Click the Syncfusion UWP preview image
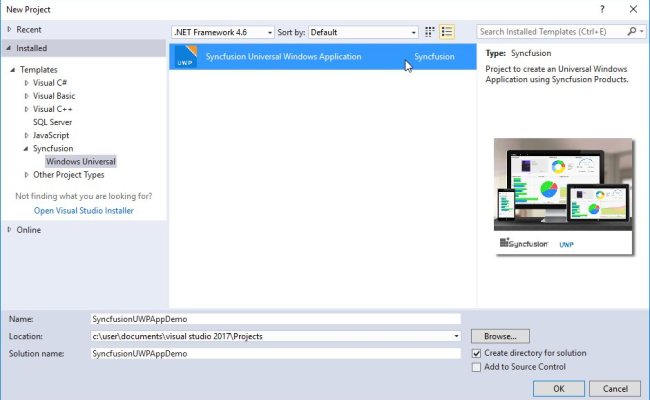650x400 pixels. [563, 196]
